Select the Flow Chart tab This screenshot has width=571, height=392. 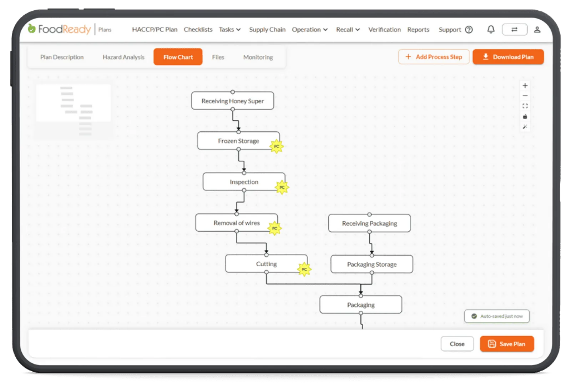pos(178,57)
